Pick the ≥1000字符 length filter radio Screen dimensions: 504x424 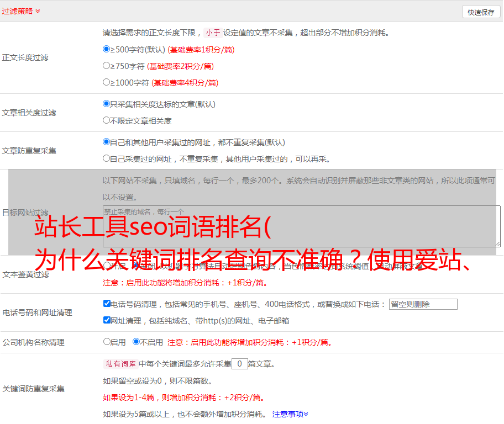click(106, 82)
